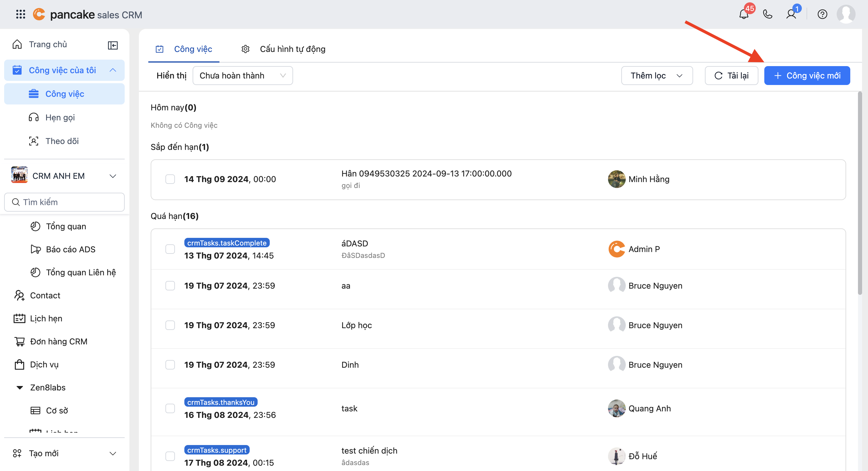Viewport: 868px width, 471px height.
Task: Mark the áDASD task complete
Action: point(170,249)
